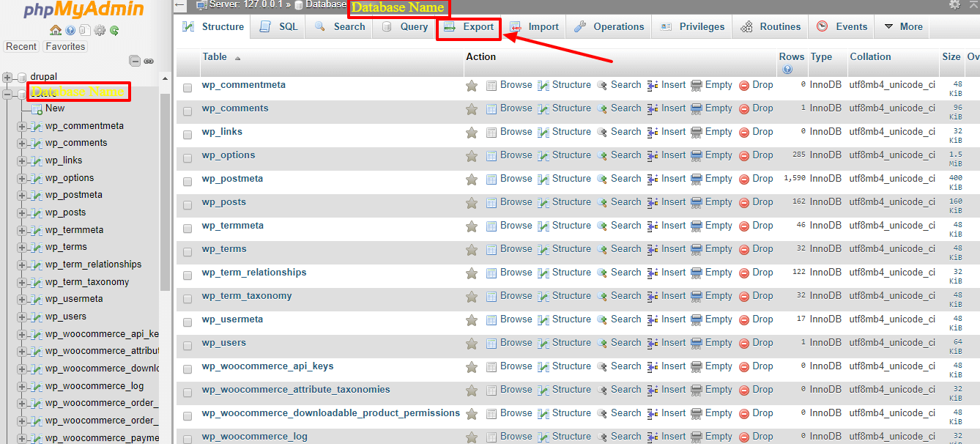Viewport: 980px width, 444px height.
Task: Click the Rows column help icon
Action: click(787, 70)
